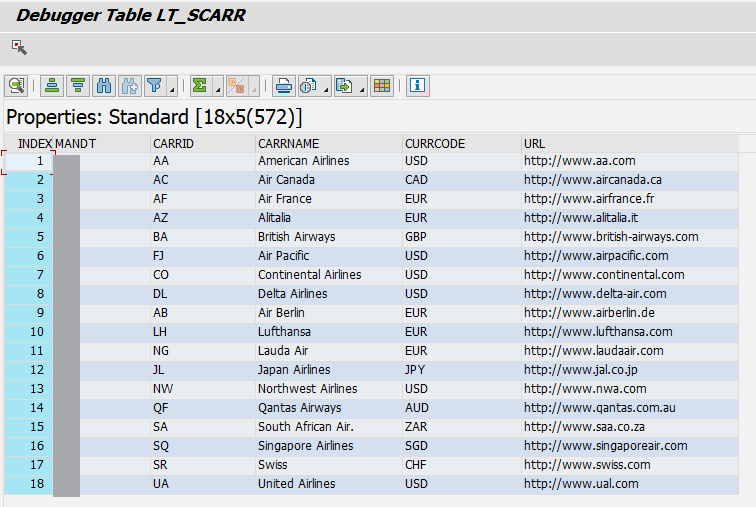The height and width of the screenshot is (507, 756).
Task: Select the CARRID column header
Action: click(x=202, y=144)
